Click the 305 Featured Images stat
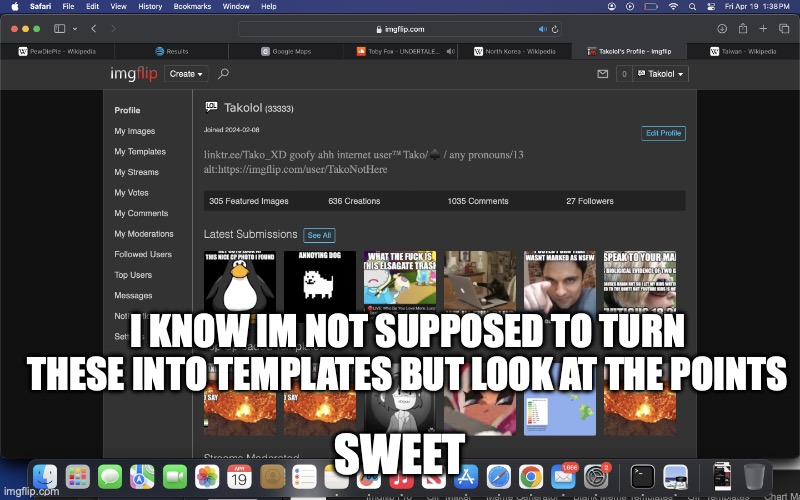This screenshot has width=800, height=500. 248,201
